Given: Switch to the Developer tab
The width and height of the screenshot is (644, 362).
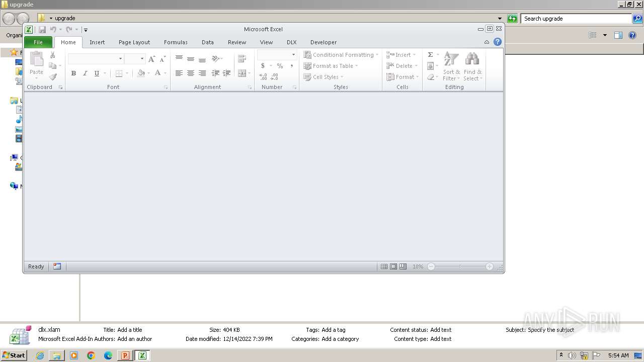Looking at the screenshot, I should (324, 42).
